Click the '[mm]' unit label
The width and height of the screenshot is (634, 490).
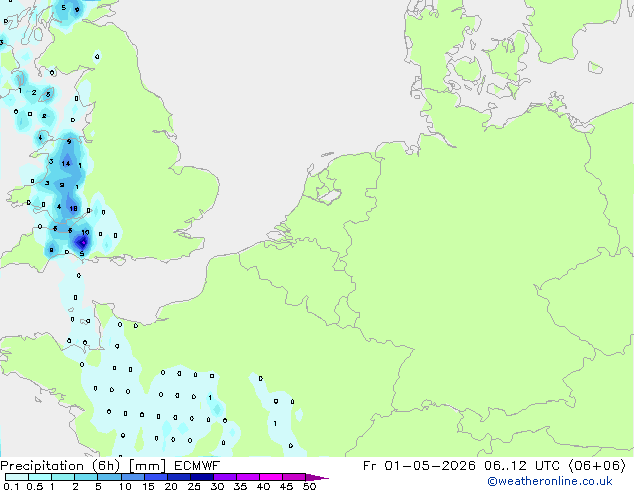[x=148, y=466]
